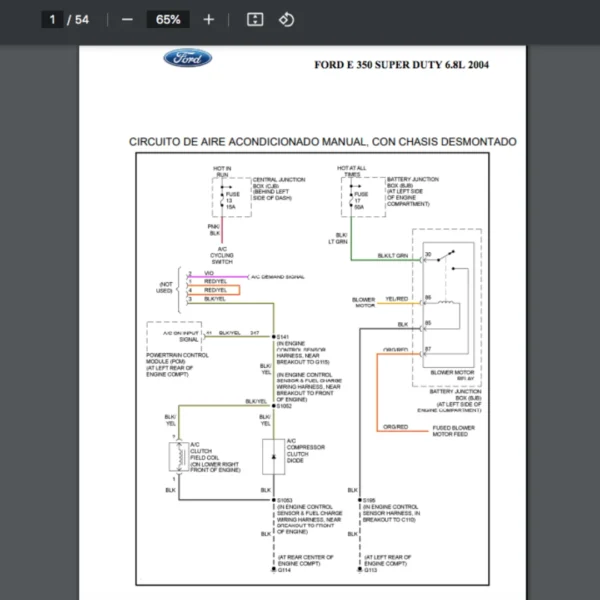This screenshot has height=600, width=600.
Task: Click the A/C CYCLING SWITCH label
Action: pyautogui.click(x=222, y=255)
